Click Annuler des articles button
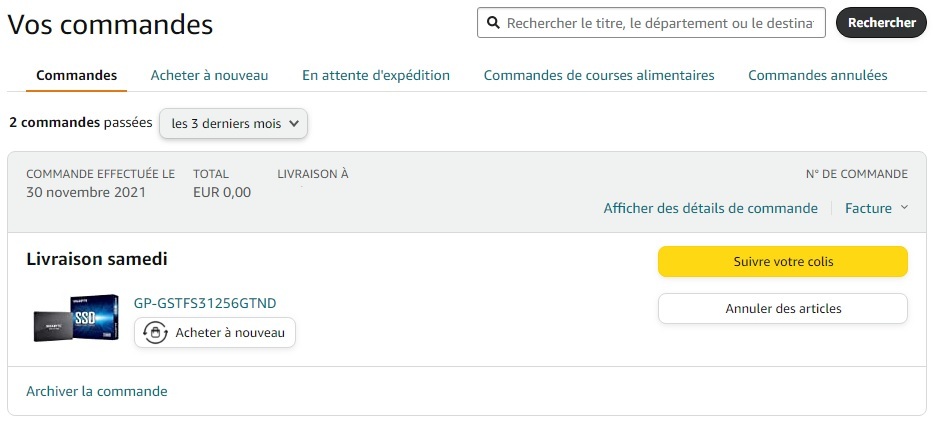The height and width of the screenshot is (421, 934). [x=782, y=308]
